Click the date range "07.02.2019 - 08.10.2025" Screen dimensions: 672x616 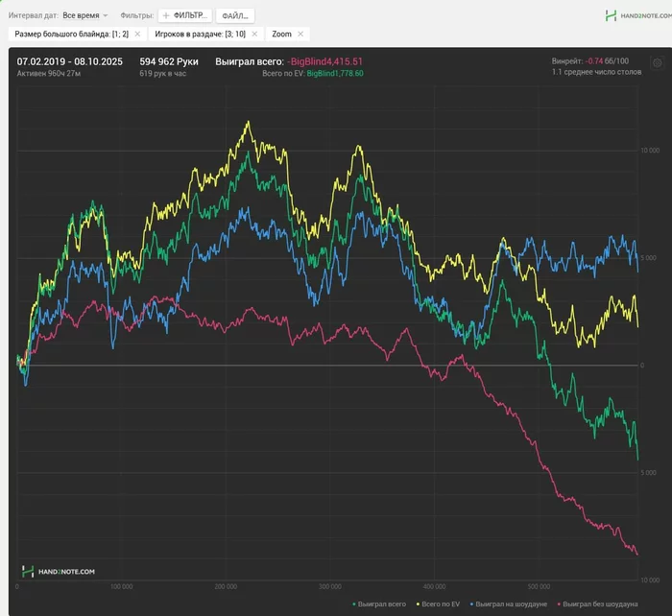70,61
